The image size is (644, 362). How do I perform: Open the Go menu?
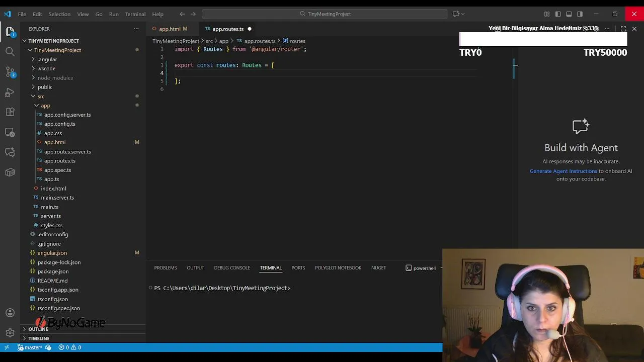[x=99, y=14]
